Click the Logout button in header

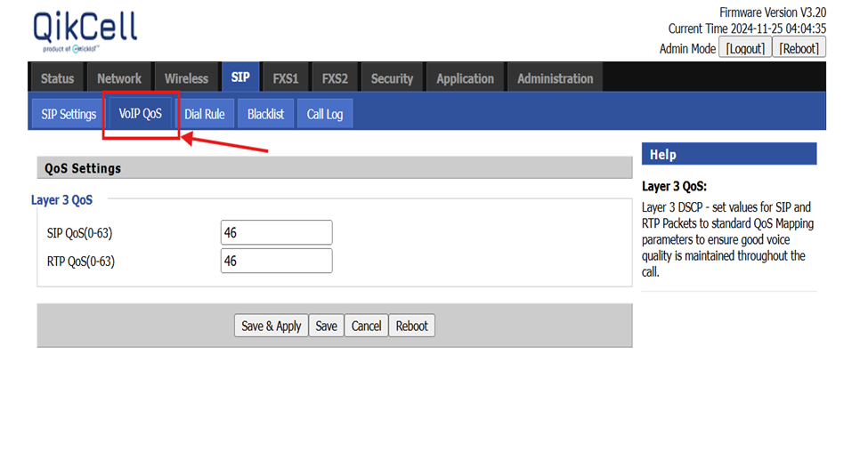744,48
